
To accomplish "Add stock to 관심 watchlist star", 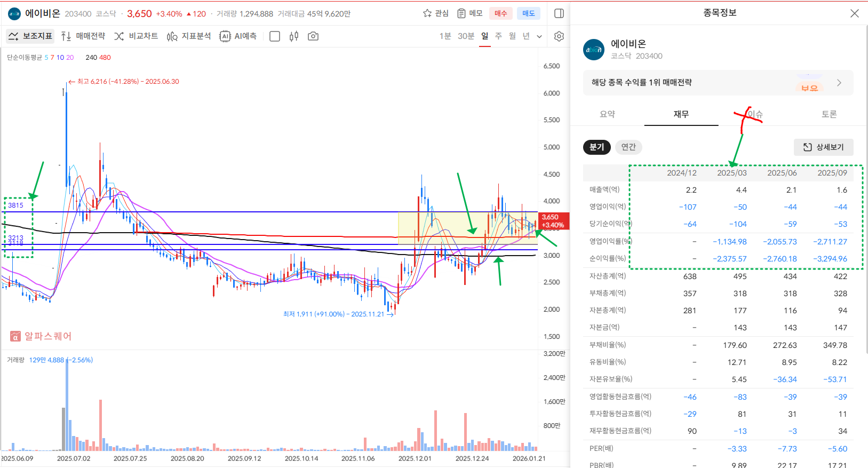I will 436,13.
